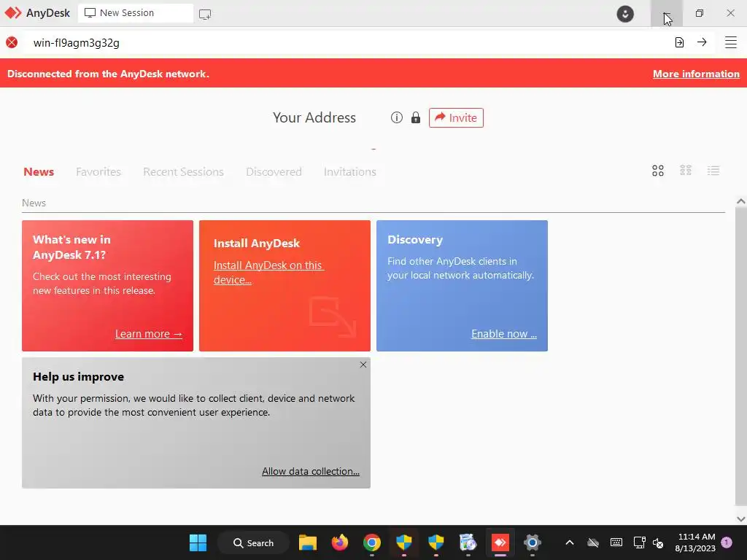Click the address info icon
The image size is (747, 560).
(x=396, y=117)
